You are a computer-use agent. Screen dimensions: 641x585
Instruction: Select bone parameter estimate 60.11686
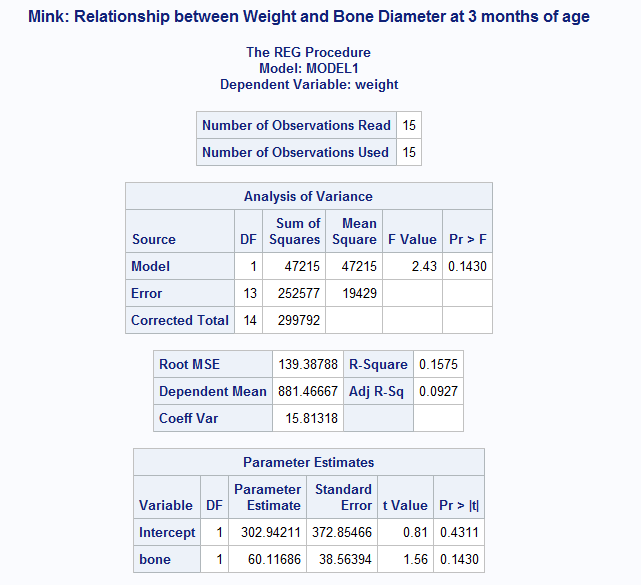click(x=267, y=559)
